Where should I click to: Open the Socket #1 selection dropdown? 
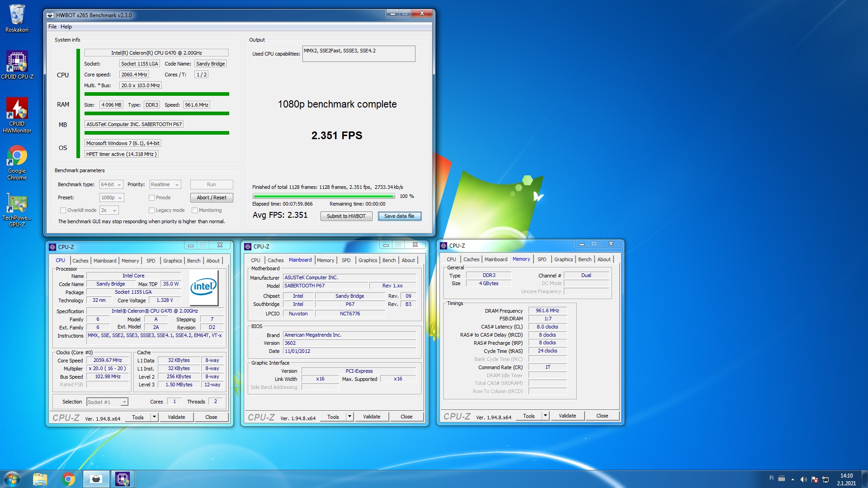107,402
